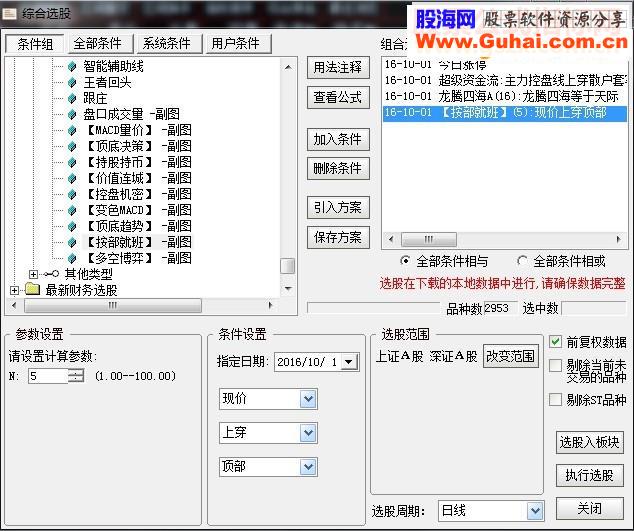634x531 pixels.
Task: Open the 现价 dropdown
Action: click(308, 399)
